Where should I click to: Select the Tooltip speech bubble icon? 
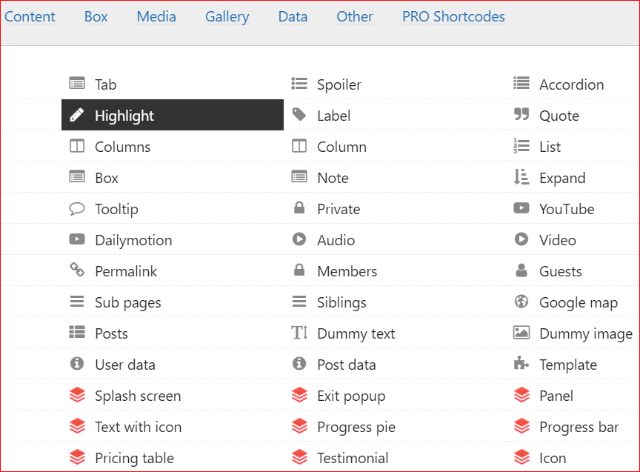coord(77,209)
